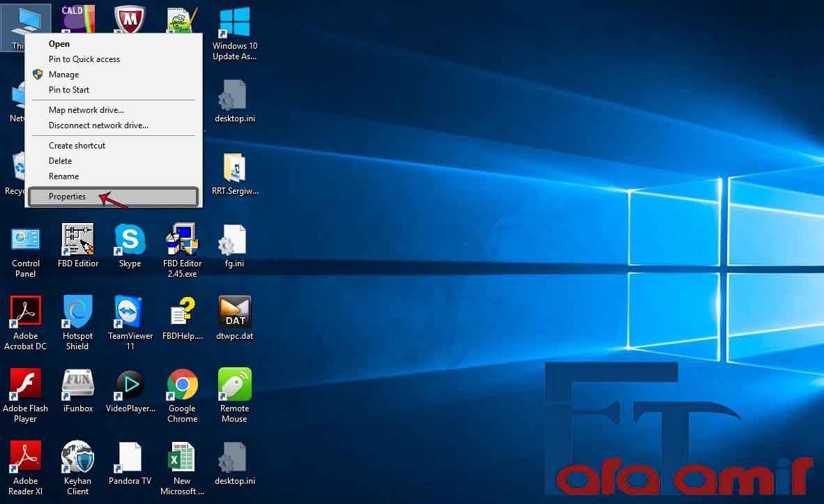Screen dimensions: 824x504
Task: Select the Keyhan Client icon
Action: tap(78, 457)
